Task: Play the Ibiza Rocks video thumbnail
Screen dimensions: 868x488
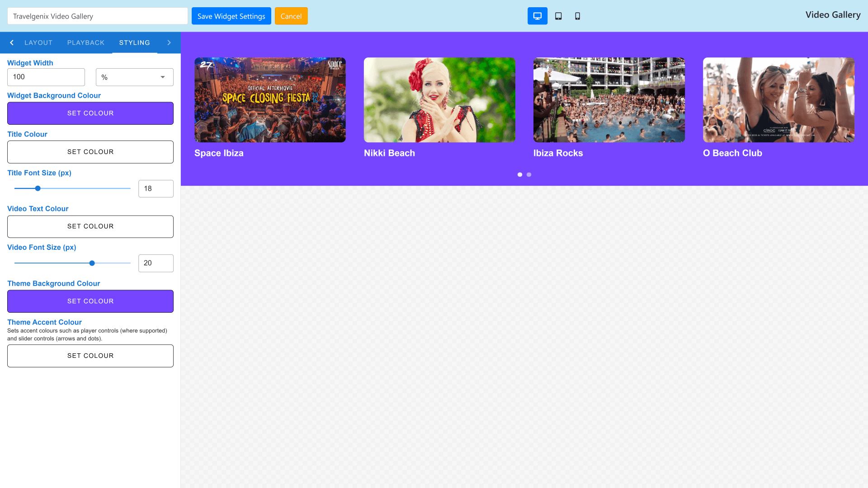Action: click(x=609, y=100)
